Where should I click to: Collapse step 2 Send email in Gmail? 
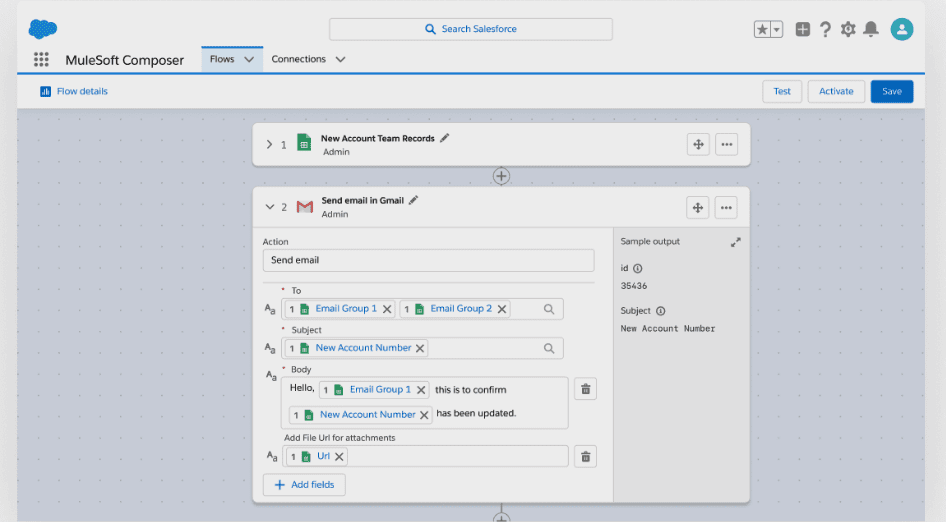tap(270, 207)
